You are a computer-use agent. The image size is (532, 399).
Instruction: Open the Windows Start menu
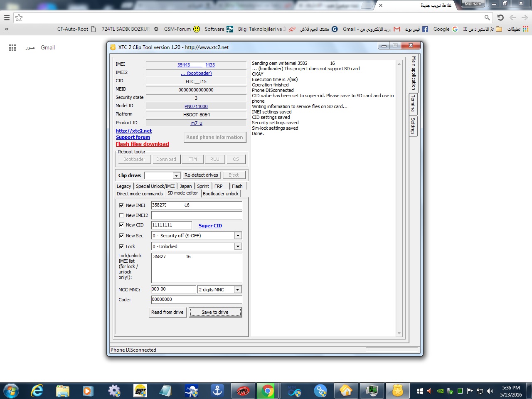coord(11,391)
